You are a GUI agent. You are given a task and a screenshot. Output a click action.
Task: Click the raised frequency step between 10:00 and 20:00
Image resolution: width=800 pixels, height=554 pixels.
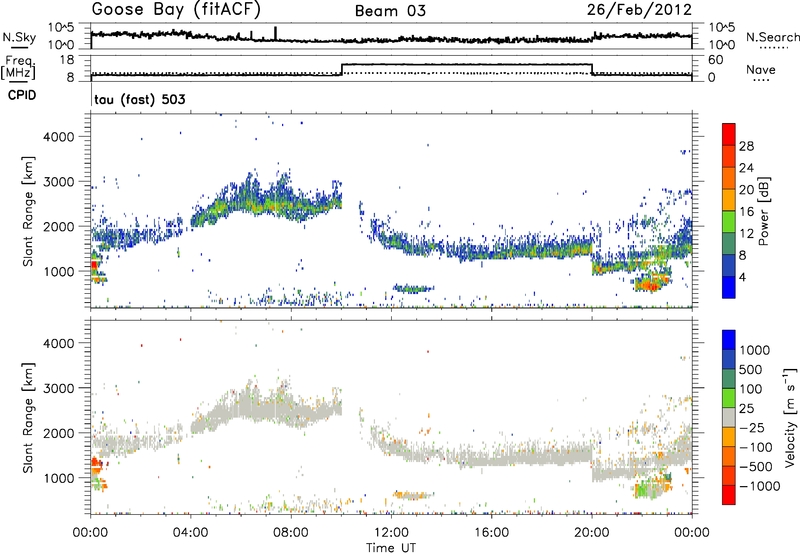467,64
